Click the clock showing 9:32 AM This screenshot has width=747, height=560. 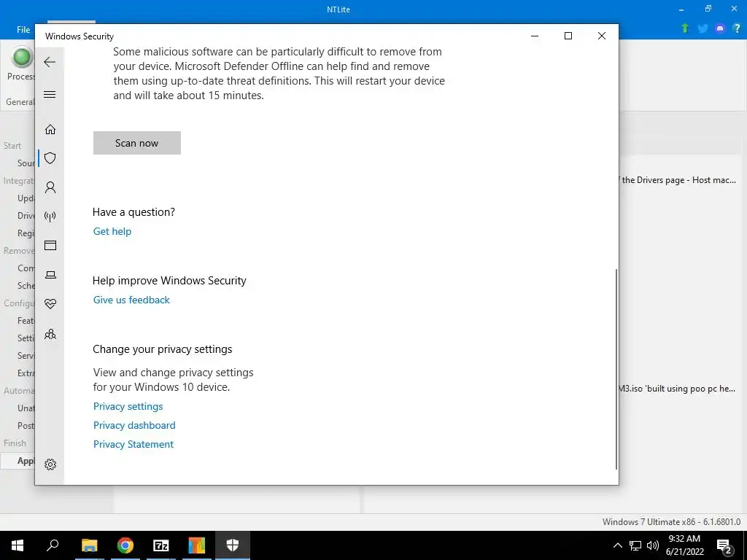pyautogui.click(x=684, y=539)
